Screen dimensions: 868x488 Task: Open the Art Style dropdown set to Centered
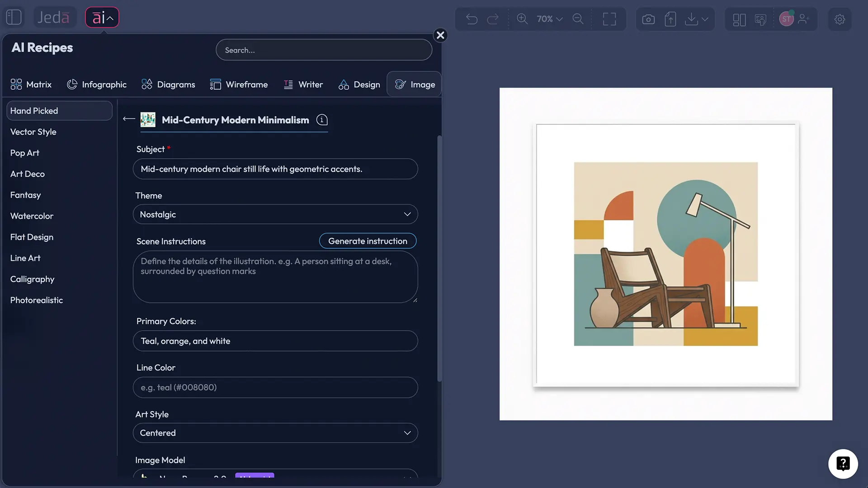coord(275,433)
